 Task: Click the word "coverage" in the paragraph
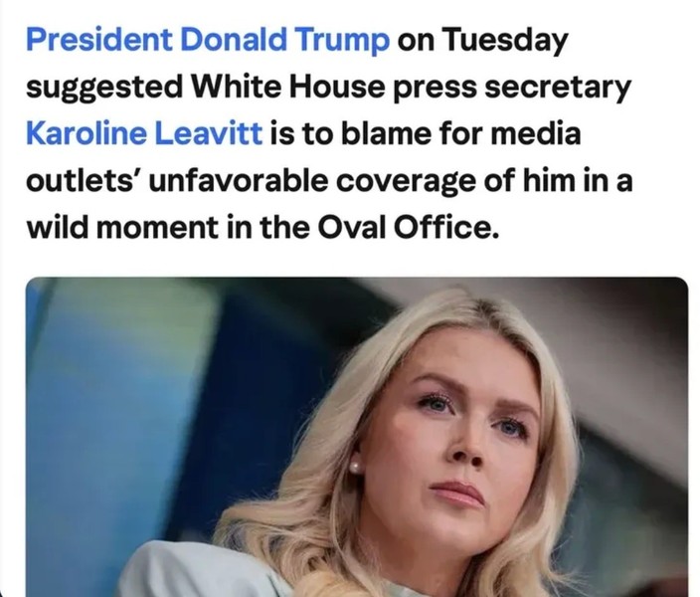tap(408, 182)
